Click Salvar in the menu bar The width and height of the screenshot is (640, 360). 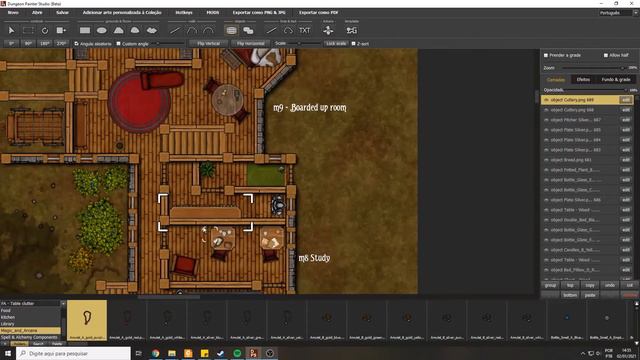pyautogui.click(x=62, y=13)
